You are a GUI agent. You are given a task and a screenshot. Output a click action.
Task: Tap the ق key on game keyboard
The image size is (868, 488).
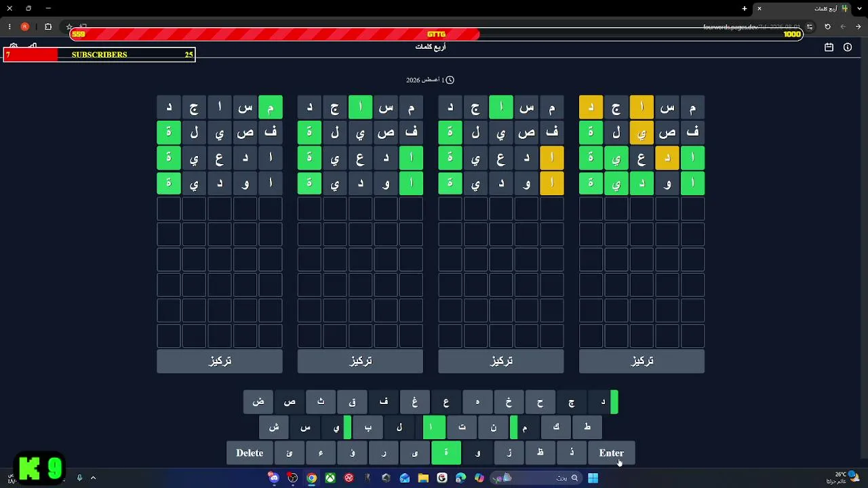pos(352,402)
